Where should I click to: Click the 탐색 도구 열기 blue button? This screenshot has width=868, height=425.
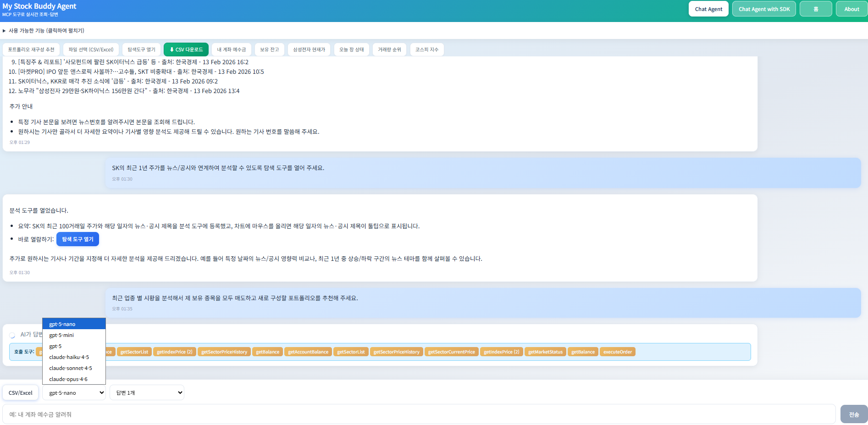coord(77,239)
